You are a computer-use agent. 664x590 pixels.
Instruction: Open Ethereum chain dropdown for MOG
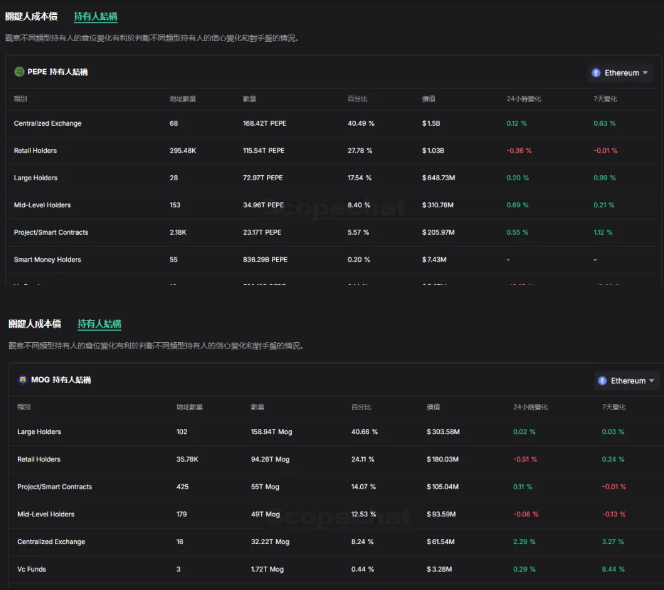[626, 381]
